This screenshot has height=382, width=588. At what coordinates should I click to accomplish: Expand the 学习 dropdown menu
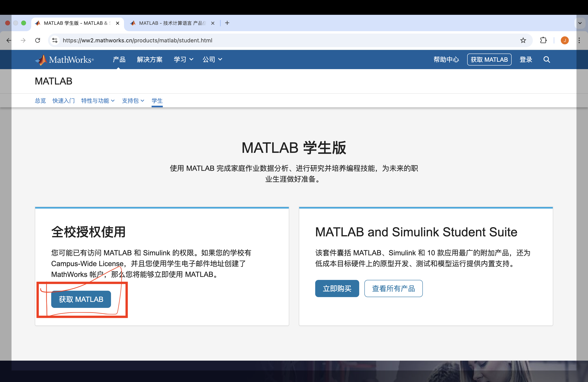[x=183, y=60]
